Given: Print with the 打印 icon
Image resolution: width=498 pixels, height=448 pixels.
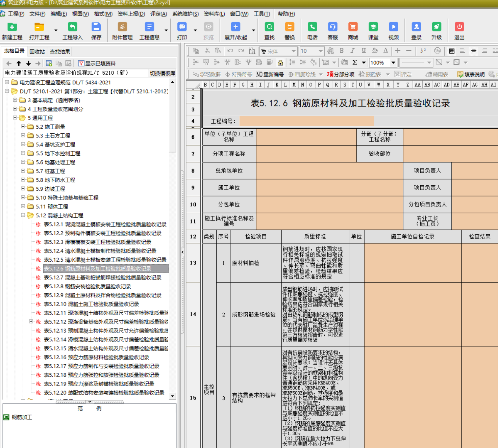Looking at the screenshot, I should coord(182,27).
